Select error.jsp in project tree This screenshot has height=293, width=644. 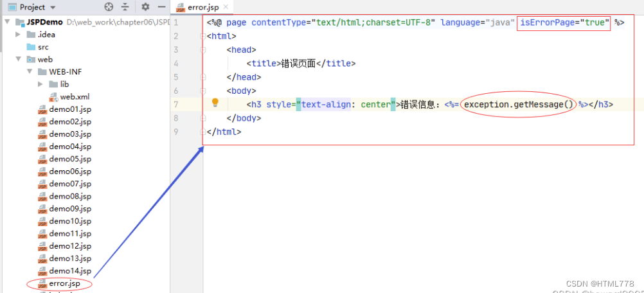point(64,283)
